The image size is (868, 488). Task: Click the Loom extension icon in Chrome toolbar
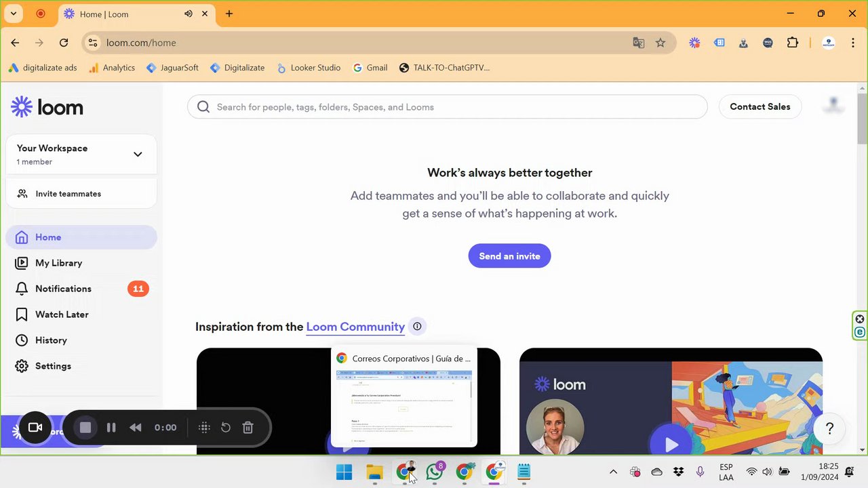(x=694, y=43)
